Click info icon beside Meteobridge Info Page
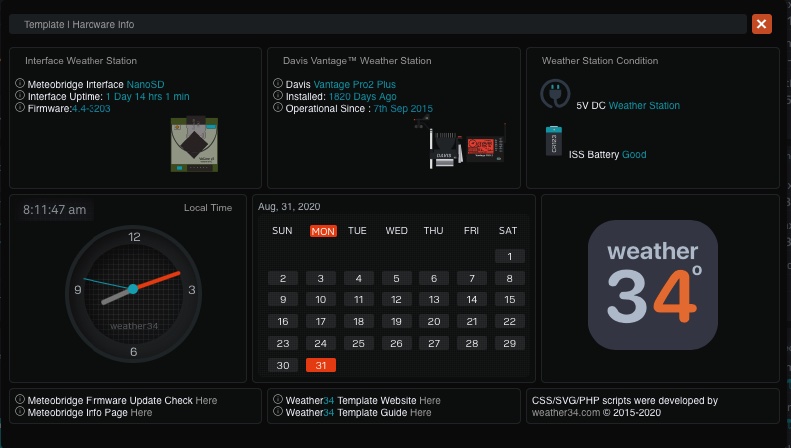Viewport: 791px width, 448px height. [x=20, y=411]
